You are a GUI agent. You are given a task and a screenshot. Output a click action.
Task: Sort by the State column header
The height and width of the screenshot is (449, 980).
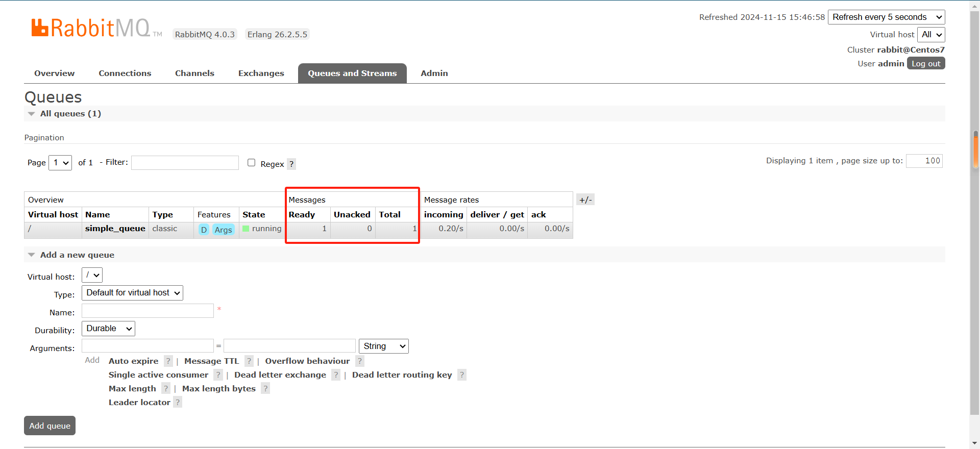(254, 215)
